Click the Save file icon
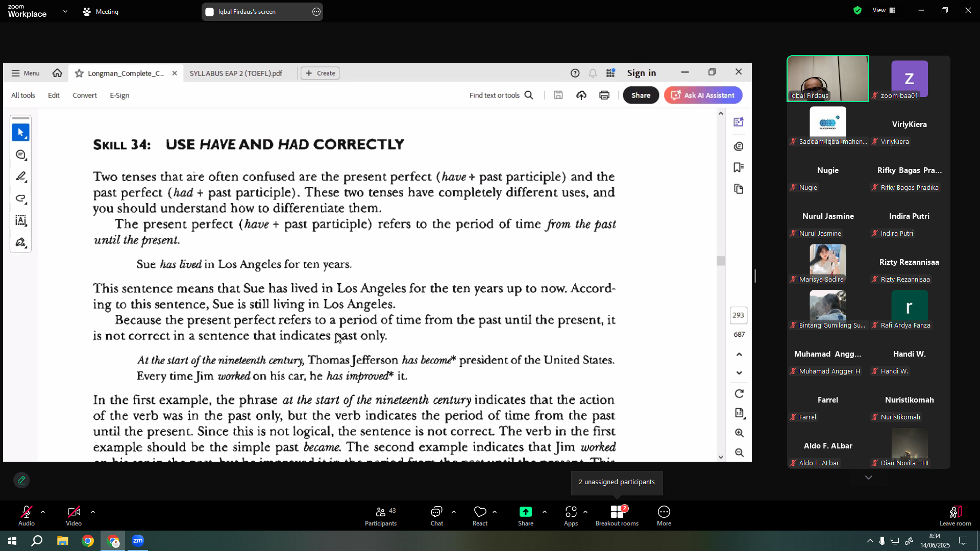 558,95
